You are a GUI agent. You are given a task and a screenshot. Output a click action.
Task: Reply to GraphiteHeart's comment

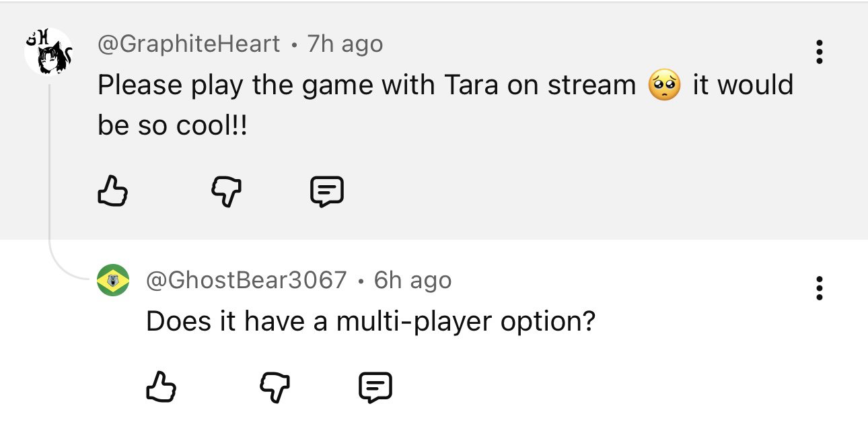coord(327,191)
